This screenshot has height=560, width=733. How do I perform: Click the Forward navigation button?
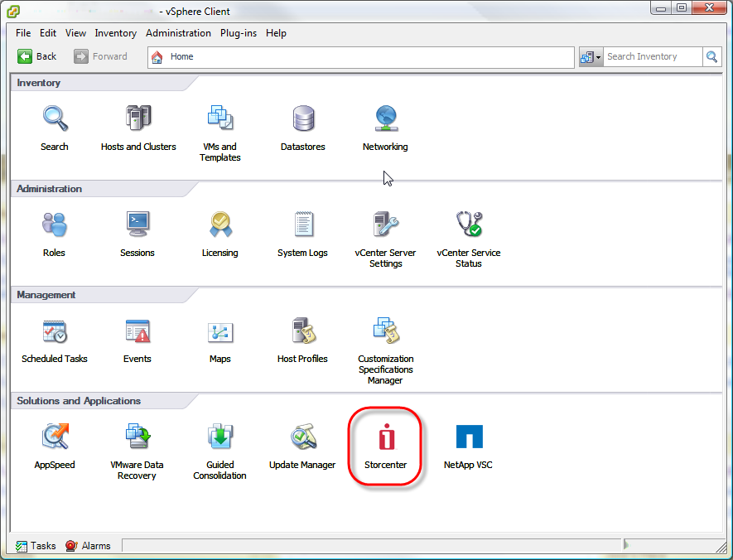(100, 56)
